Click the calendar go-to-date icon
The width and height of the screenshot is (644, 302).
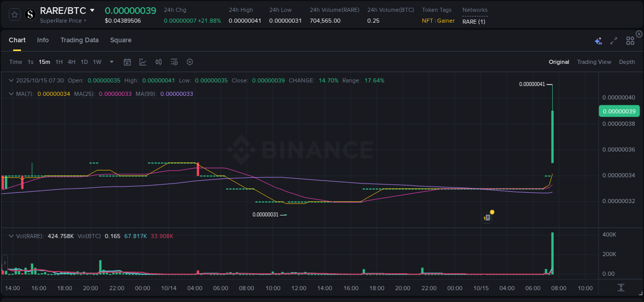click(127, 62)
